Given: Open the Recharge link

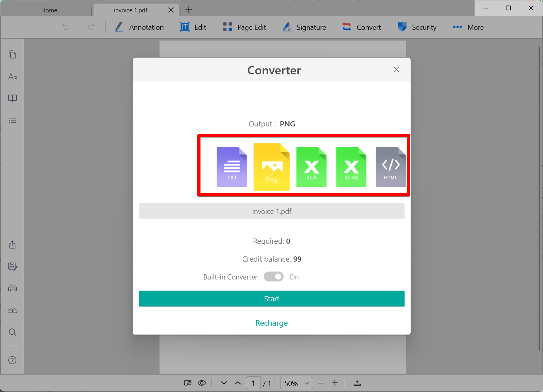Looking at the screenshot, I should [x=272, y=323].
